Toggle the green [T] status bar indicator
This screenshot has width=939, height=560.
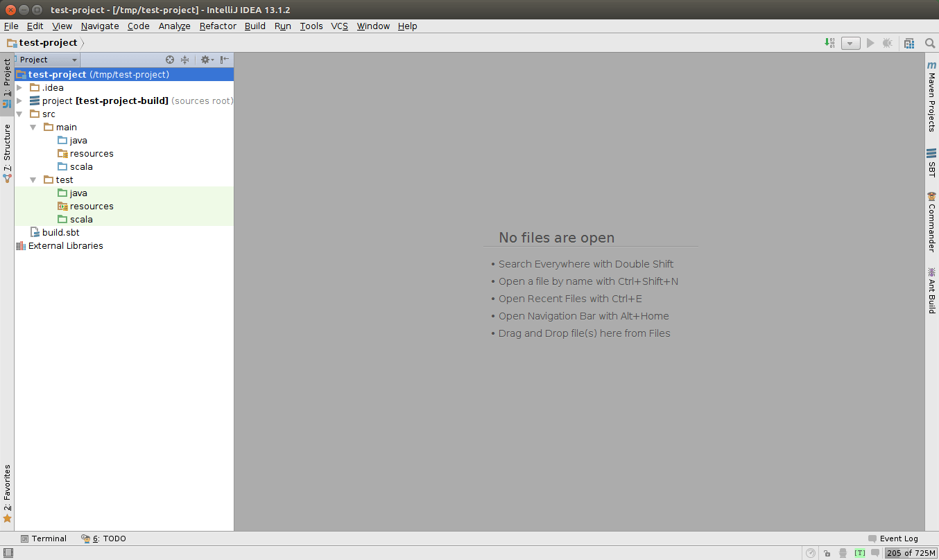pos(860,553)
